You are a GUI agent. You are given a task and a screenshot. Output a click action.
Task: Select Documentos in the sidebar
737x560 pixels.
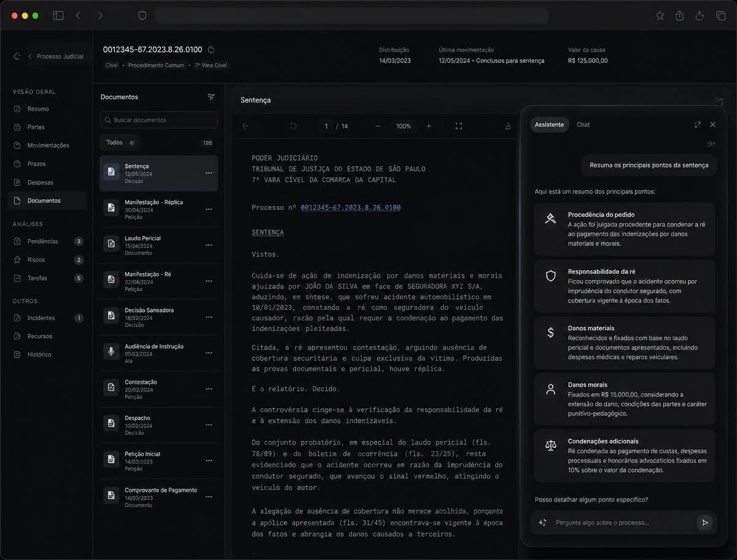[47, 201]
